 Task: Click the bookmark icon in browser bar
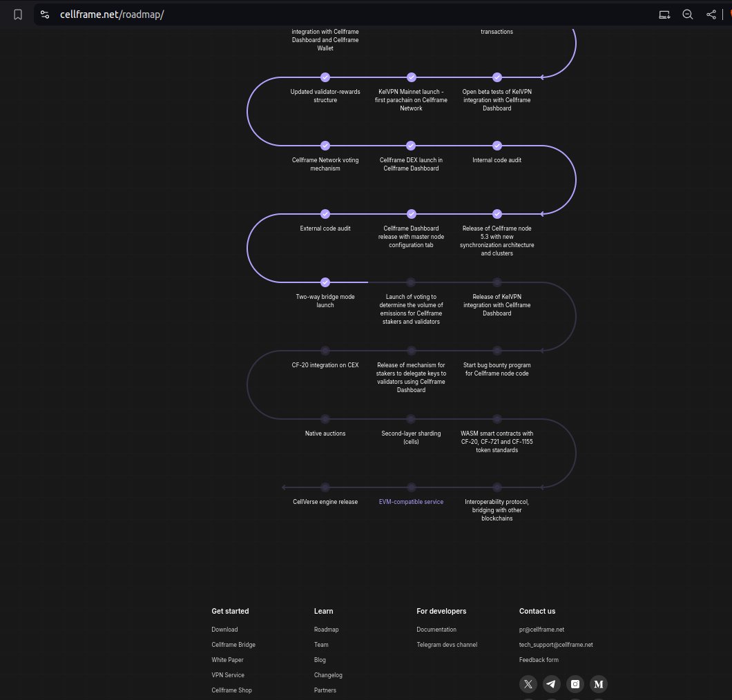coord(18,14)
